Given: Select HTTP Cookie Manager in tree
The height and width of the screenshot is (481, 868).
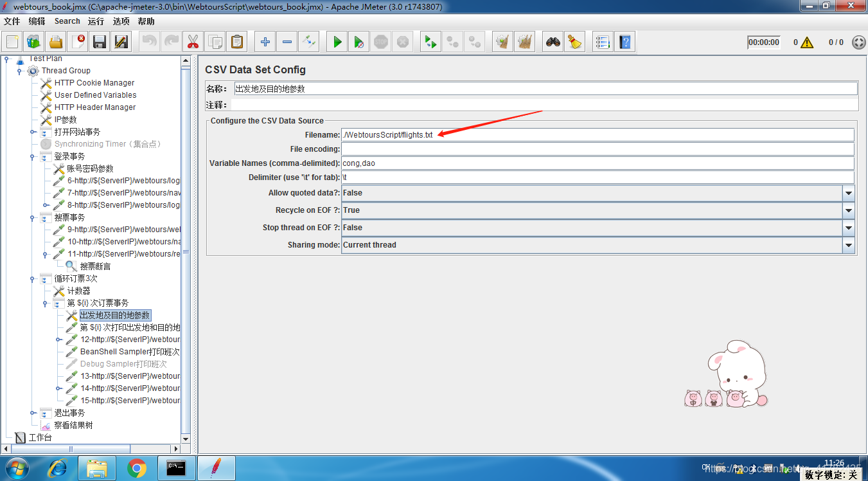Looking at the screenshot, I should tap(94, 83).
